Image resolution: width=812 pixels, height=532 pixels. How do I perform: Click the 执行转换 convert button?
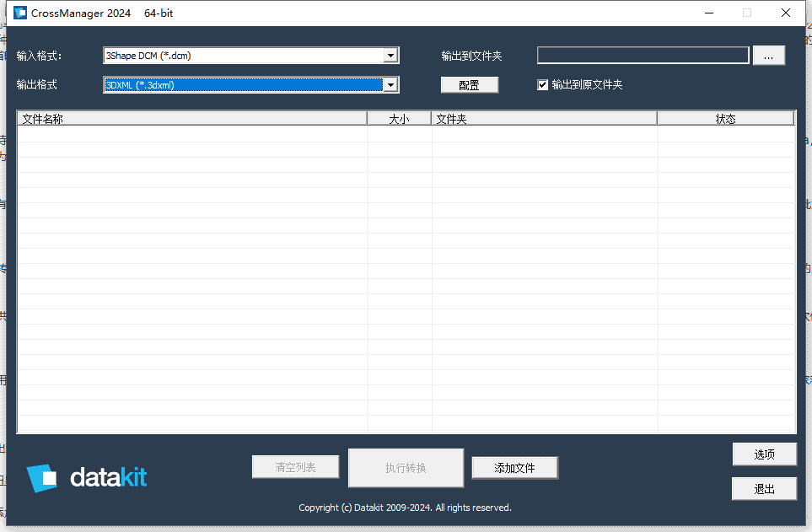[406, 468]
